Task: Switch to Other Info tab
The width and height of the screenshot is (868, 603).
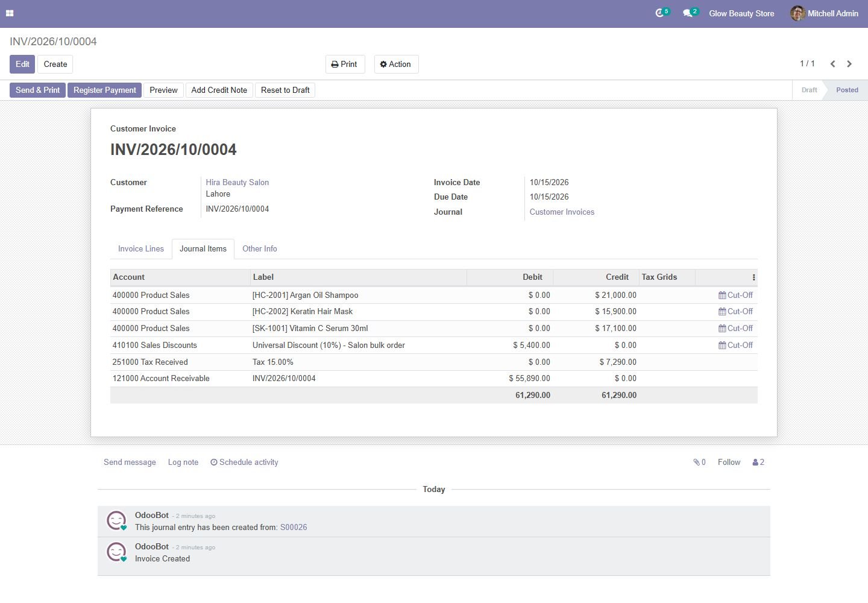Action: [x=260, y=249]
